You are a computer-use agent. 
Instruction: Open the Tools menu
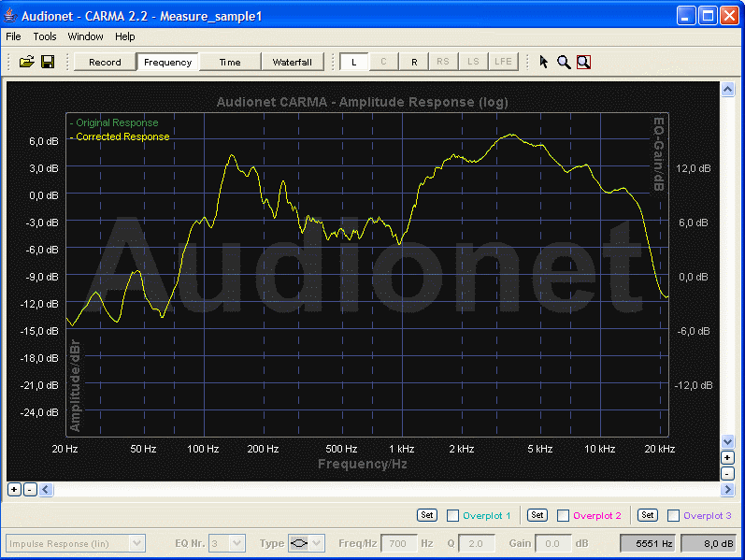tap(45, 36)
